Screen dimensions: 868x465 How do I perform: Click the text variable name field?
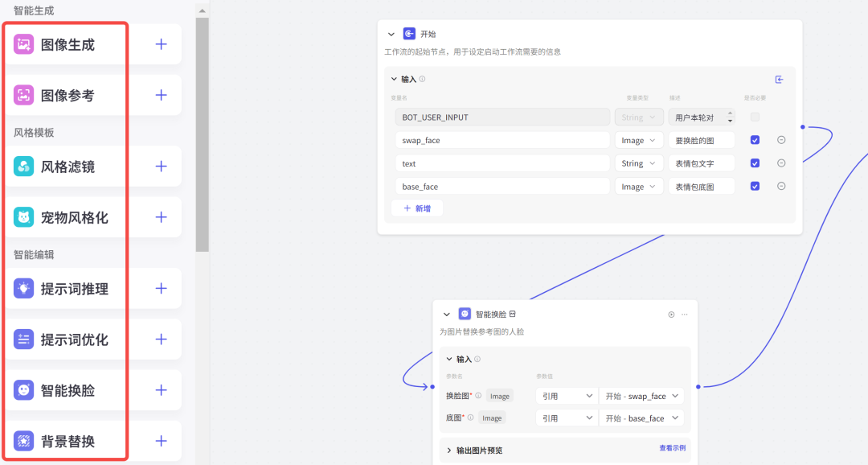502,163
